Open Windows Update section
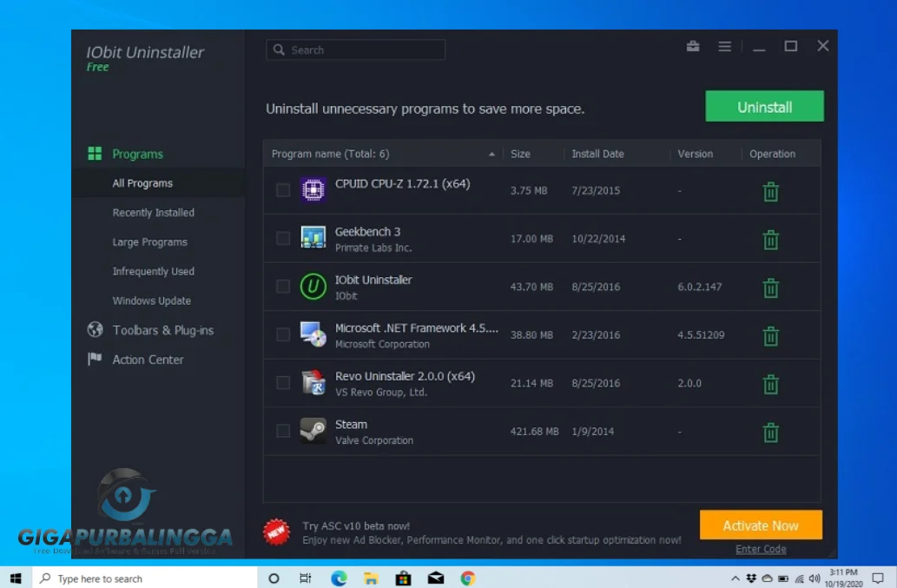Screen dimensions: 897x588 click(152, 301)
